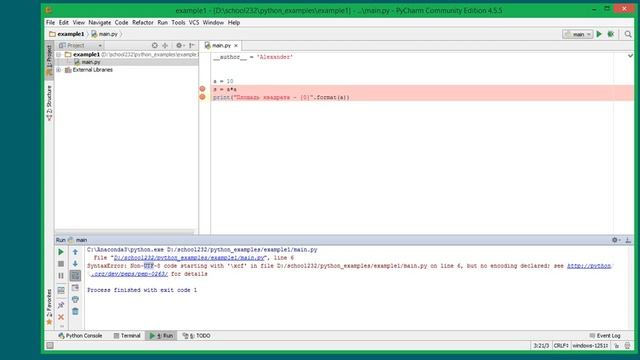Image resolution: width=640 pixels, height=360 pixels.
Task: Open the Event Log
Action: pyautogui.click(x=605, y=336)
